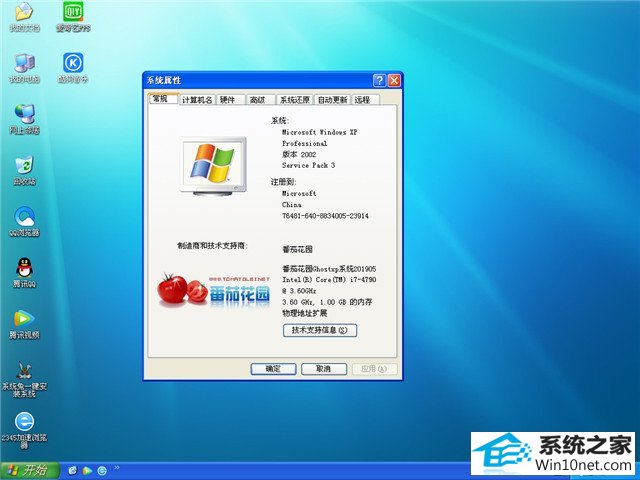
Task: Click the Cancel (取消) button
Action: tap(324, 369)
